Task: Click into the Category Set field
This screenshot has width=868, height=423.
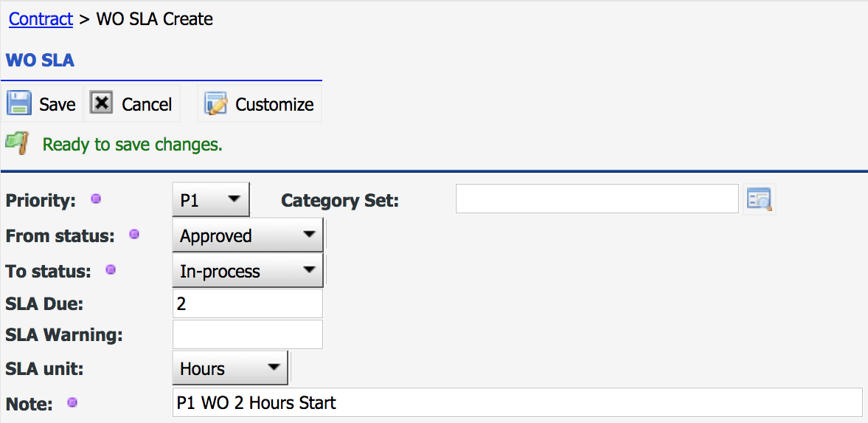Action: 597,199
